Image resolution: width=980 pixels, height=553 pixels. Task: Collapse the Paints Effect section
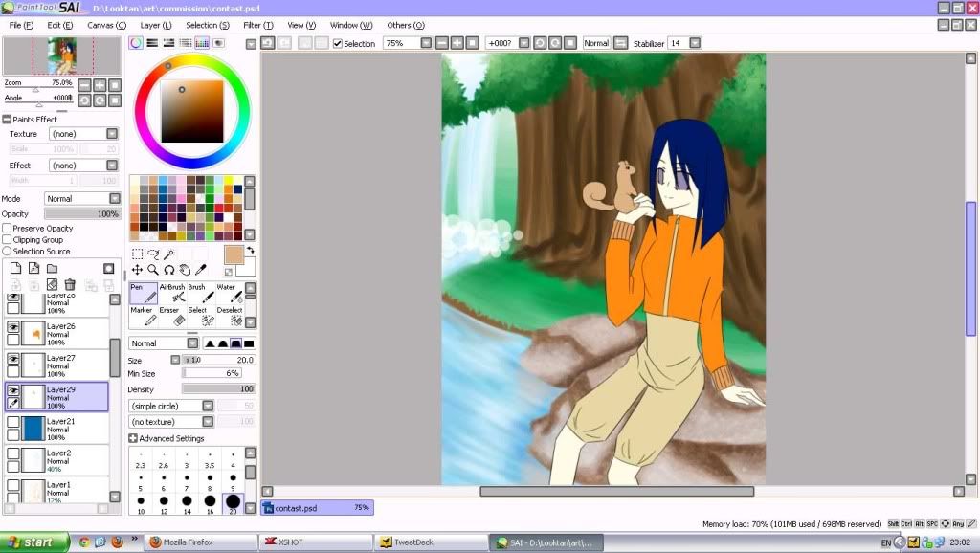7,120
